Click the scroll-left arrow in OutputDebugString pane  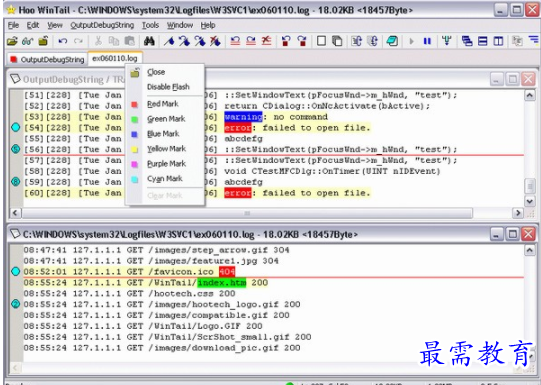click(x=14, y=213)
